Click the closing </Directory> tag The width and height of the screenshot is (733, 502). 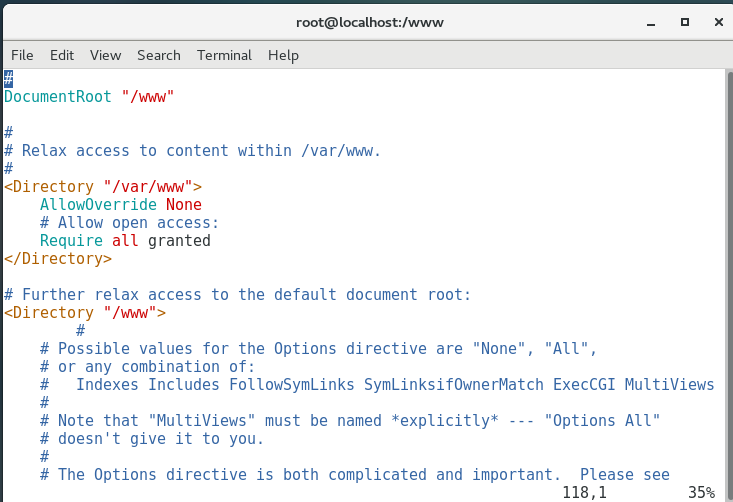58,259
